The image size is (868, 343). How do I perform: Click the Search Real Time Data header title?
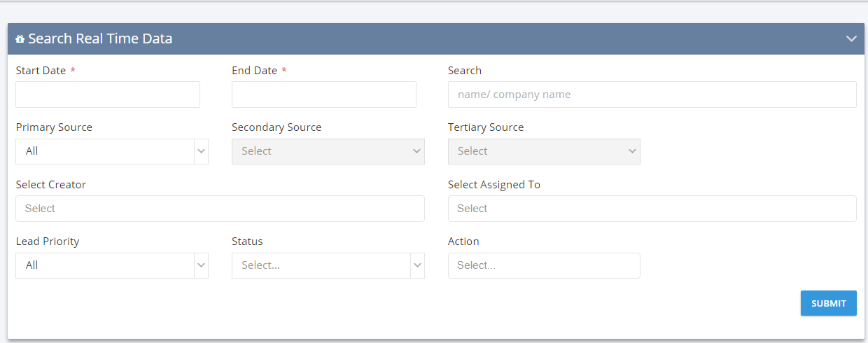point(100,38)
